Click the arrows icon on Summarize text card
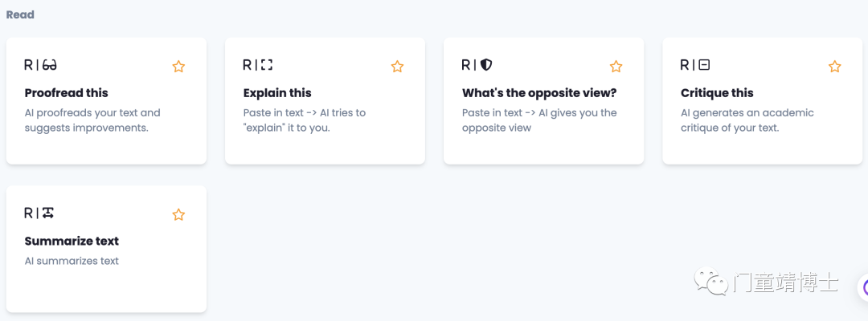Image resolution: width=868 pixels, height=321 pixels. 48,213
